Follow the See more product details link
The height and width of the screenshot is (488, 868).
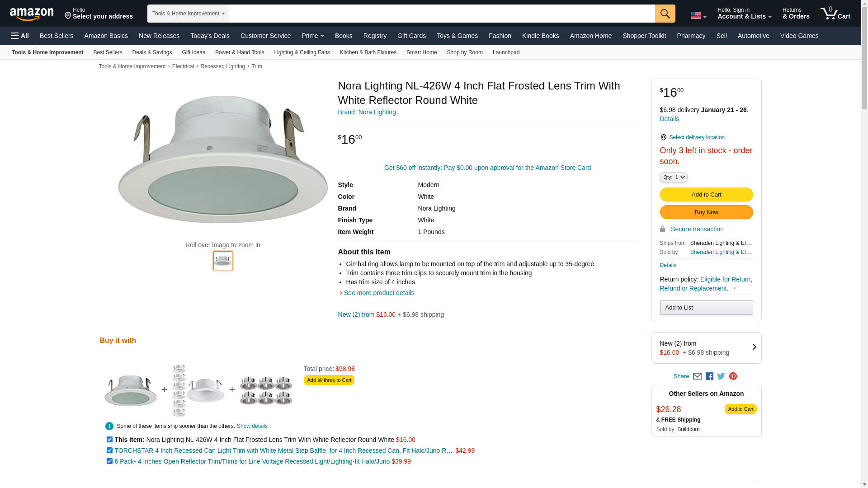pyautogui.click(x=379, y=293)
